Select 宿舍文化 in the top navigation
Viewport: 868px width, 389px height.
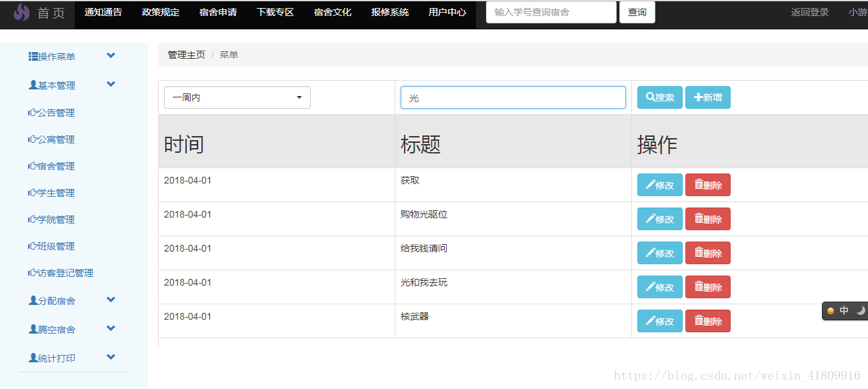click(x=333, y=12)
